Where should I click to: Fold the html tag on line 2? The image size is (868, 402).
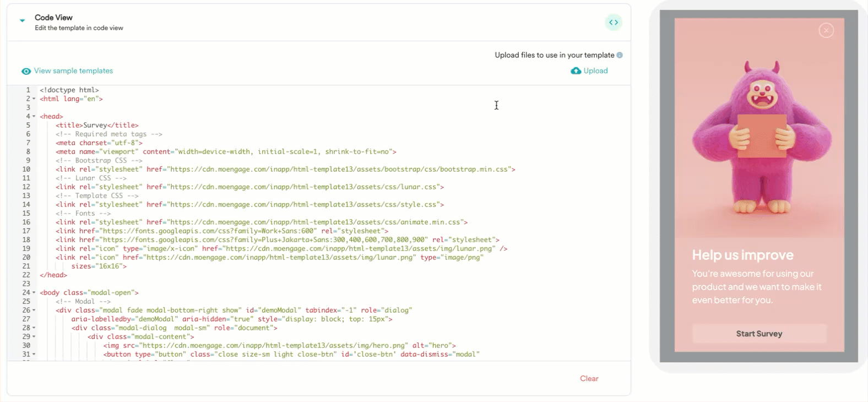[34, 99]
